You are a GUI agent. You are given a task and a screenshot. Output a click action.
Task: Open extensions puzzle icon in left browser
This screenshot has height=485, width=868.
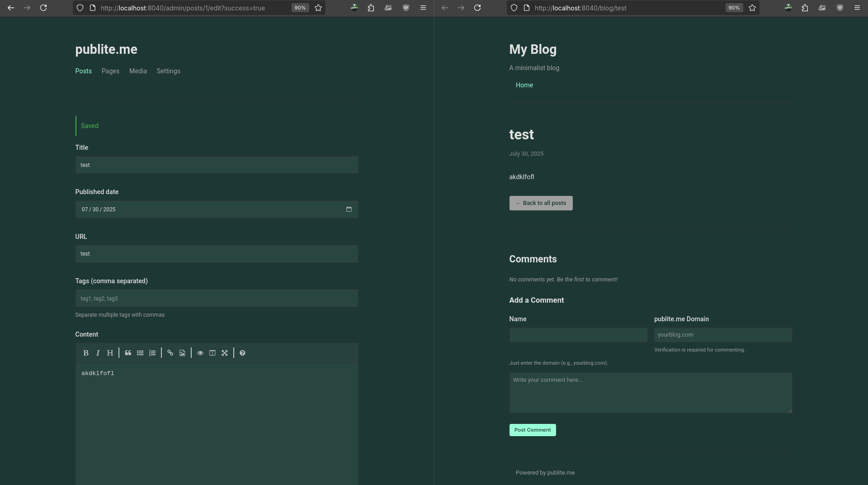371,8
